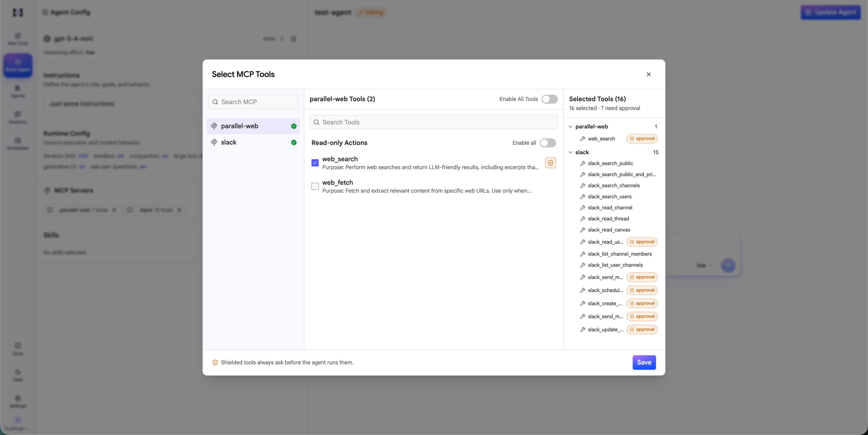This screenshot has width=868, height=435.
Task: Click wrench icon next to selected web_search
Action: tap(583, 138)
